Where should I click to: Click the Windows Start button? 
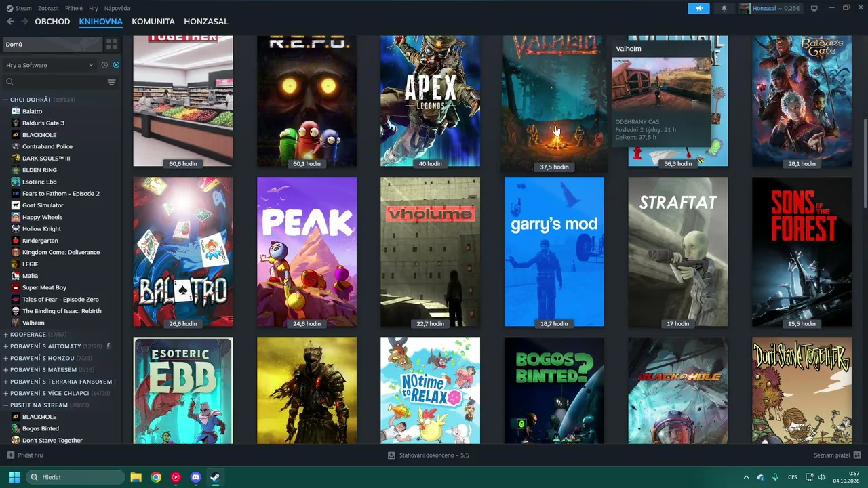14,477
